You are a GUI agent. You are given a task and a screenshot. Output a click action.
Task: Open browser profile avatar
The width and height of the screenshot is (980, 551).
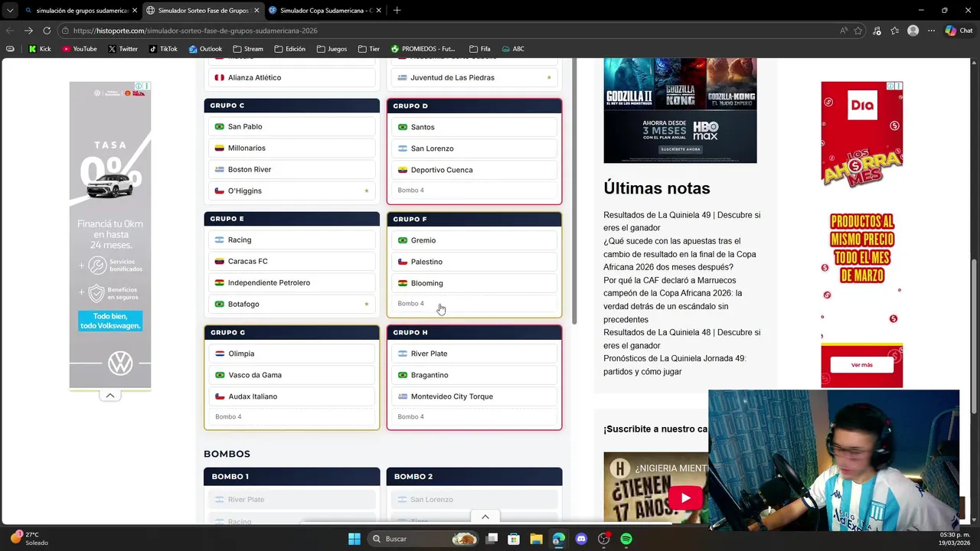coord(913,31)
